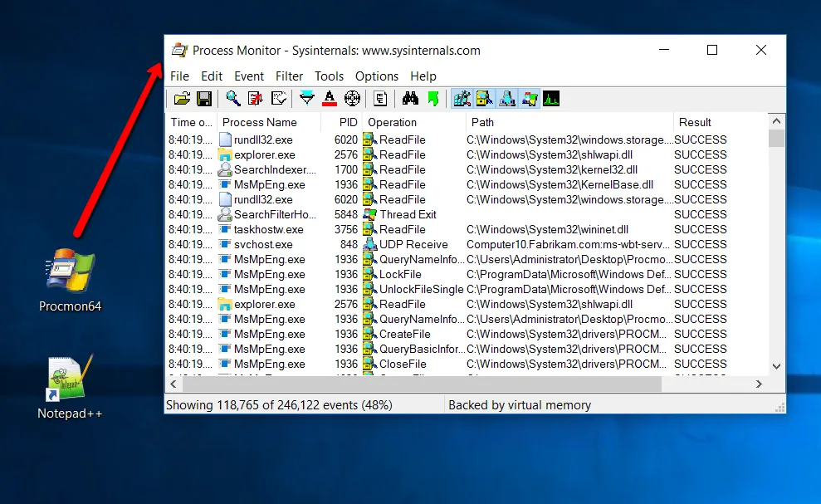821x504 pixels.
Task: Open the Process Tree toolbar icon
Action: coord(381,99)
